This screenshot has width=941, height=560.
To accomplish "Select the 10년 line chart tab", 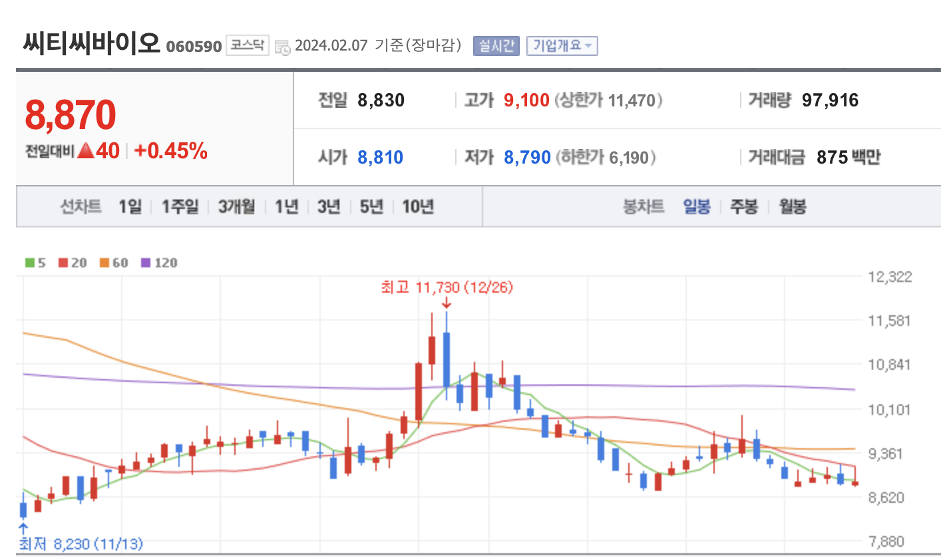I will click(418, 207).
